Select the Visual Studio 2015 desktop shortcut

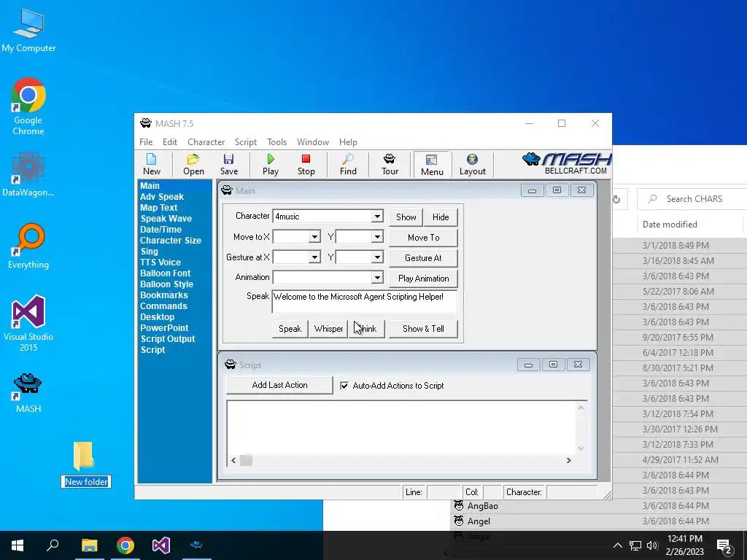coord(28,324)
